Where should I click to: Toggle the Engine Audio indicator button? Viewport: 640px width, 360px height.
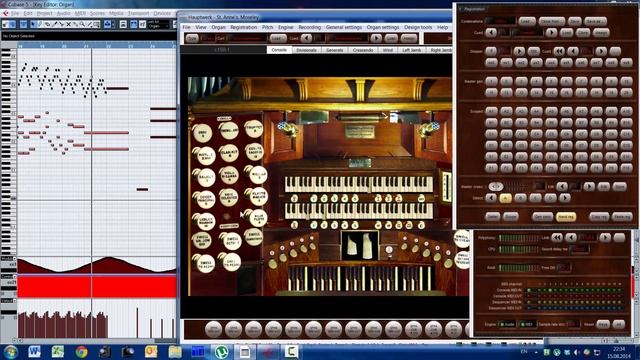pos(507,324)
